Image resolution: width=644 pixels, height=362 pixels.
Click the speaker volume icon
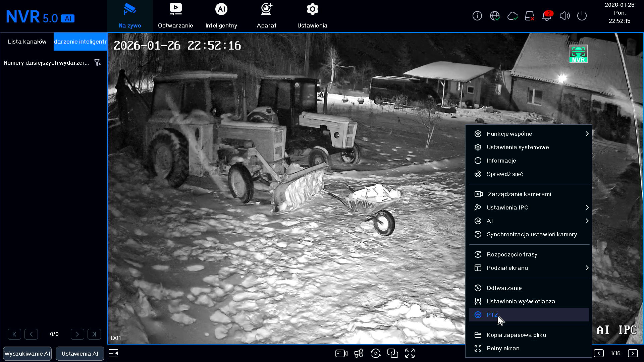tap(565, 16)
